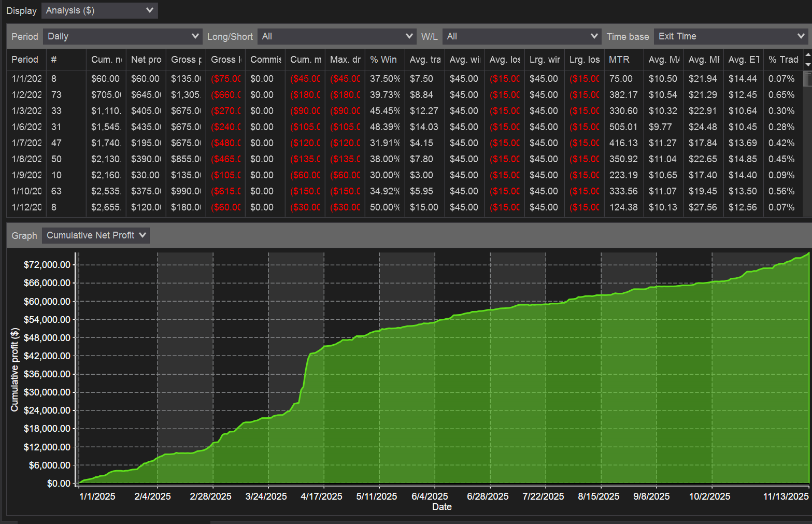Expand the W/L filter dropdown
This screenshot has width=812, height=524.
point(521,36)
